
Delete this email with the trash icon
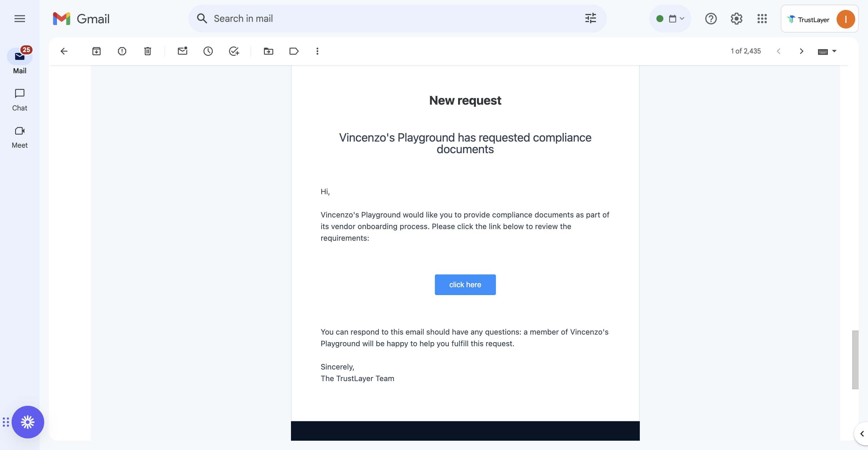tap(148, 51)
